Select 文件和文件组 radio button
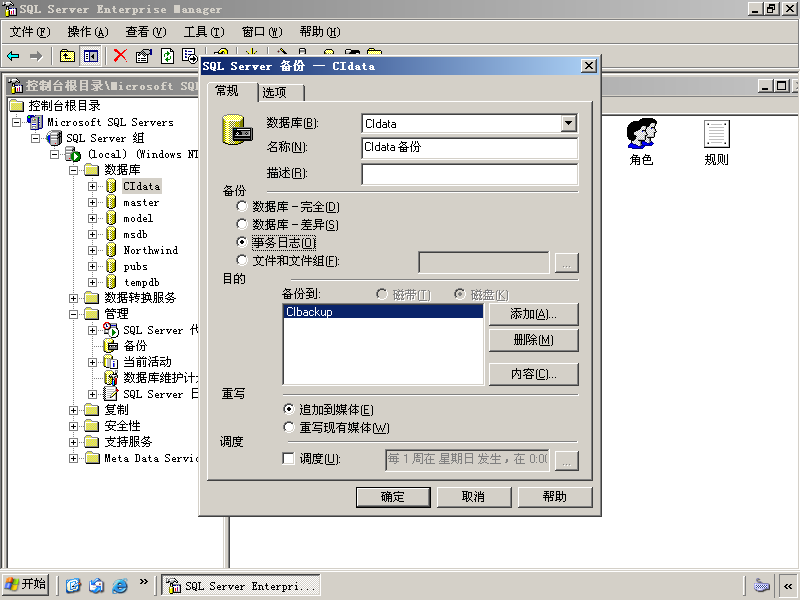The height and width of the screenshot is (600, 800). pos(242,261)
